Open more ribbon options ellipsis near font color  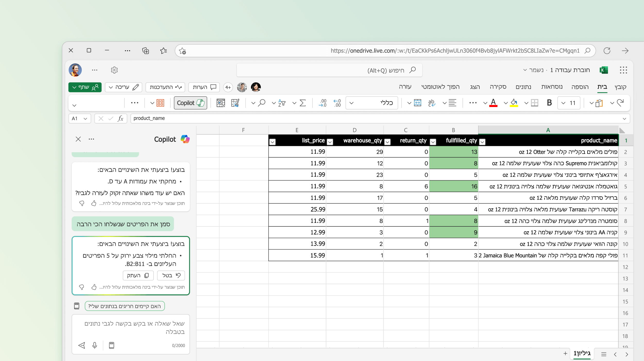473,103
